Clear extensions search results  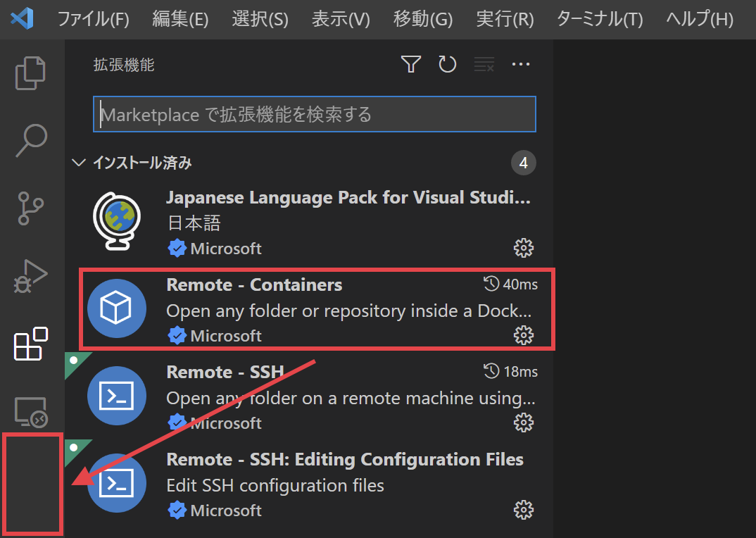pyautogui.click(x=484, y=63)
